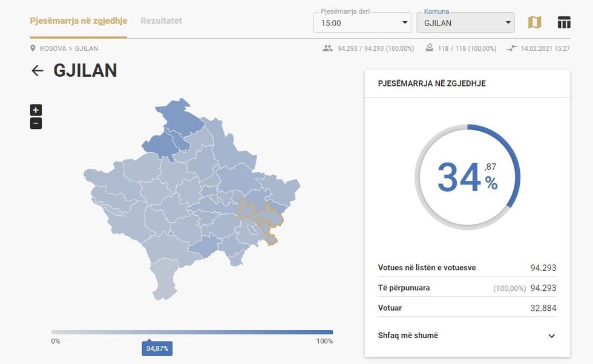The image size is (593, 364).
Task: Click the turnout percentage donut chart
Action: pos(467,177)
